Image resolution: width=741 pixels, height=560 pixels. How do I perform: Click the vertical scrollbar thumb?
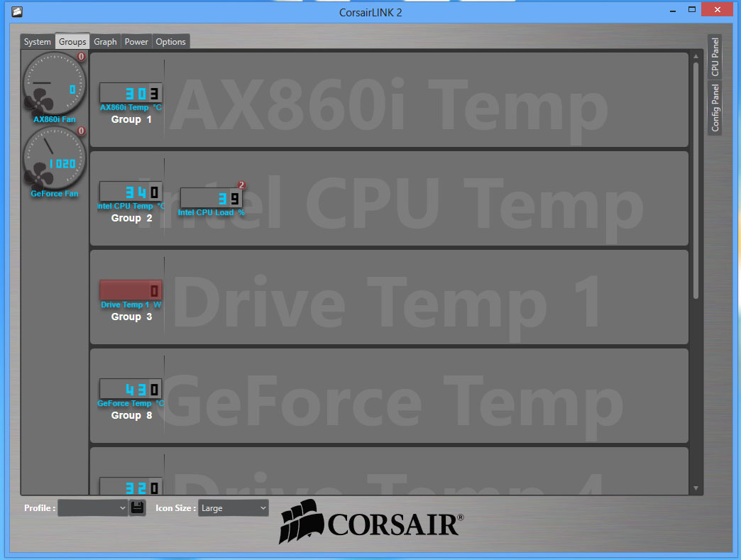pos(696,180)
